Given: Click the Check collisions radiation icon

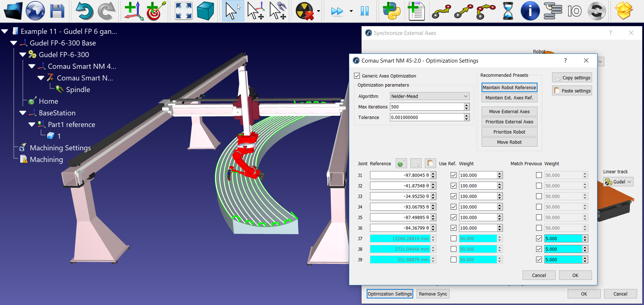Looking at the screenshot, I should 305,11.
